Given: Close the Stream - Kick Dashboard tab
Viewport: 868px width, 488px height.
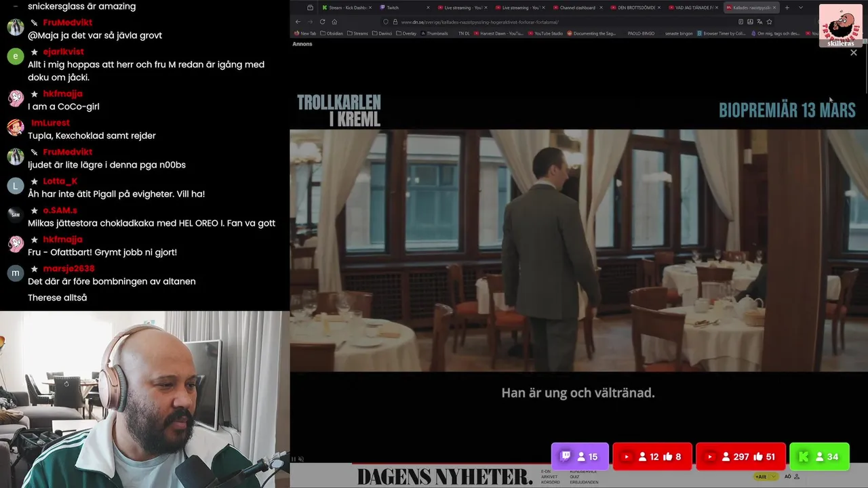Looking at the screenshot, I should click(x=370, y=7).
